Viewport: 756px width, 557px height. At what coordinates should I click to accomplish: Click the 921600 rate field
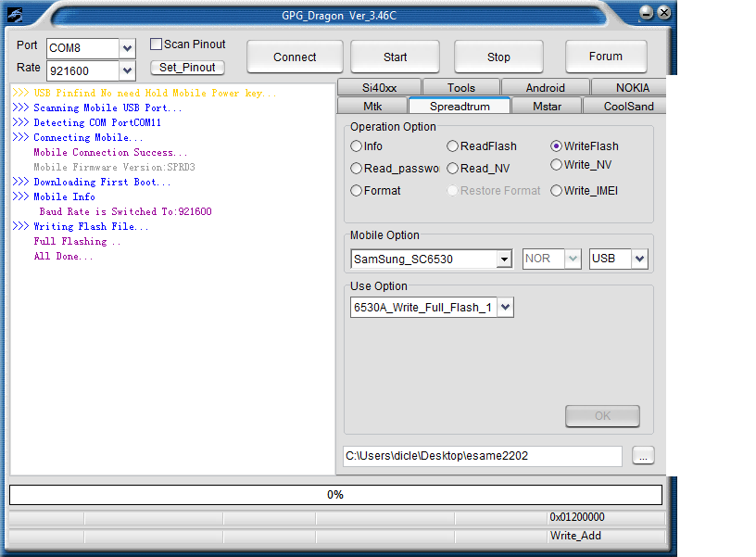coord(83,70)
